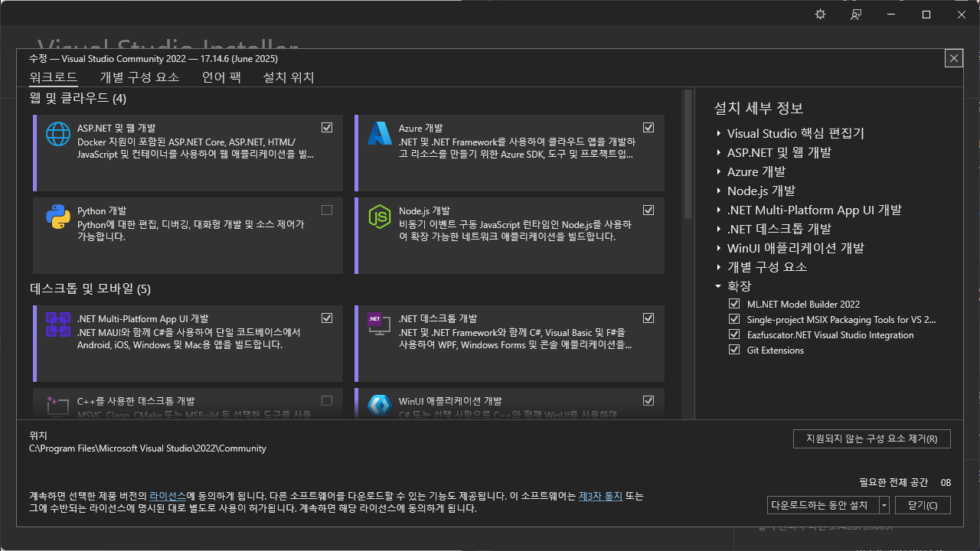Image resolution: width=980 pixels, height=551 pixels.
Task: Check C++를 사용한 데스크톱 개발 workload
Action: pos(327,400)
